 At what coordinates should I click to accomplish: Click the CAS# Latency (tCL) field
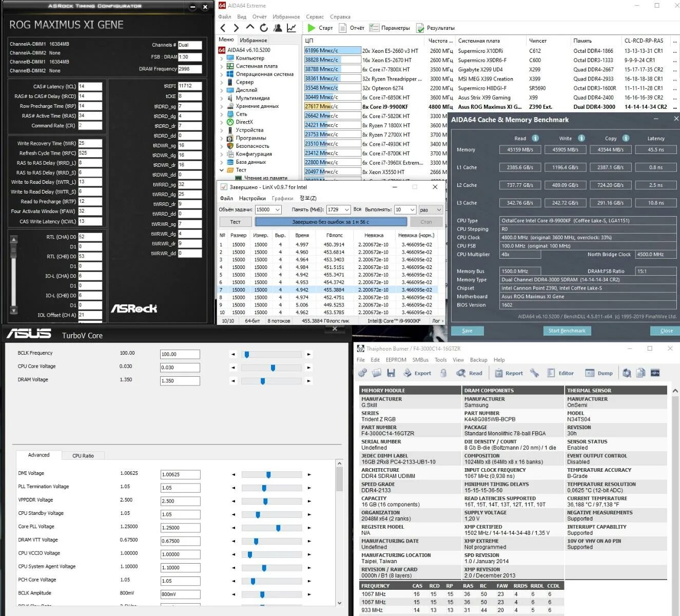tap(90, 86)
